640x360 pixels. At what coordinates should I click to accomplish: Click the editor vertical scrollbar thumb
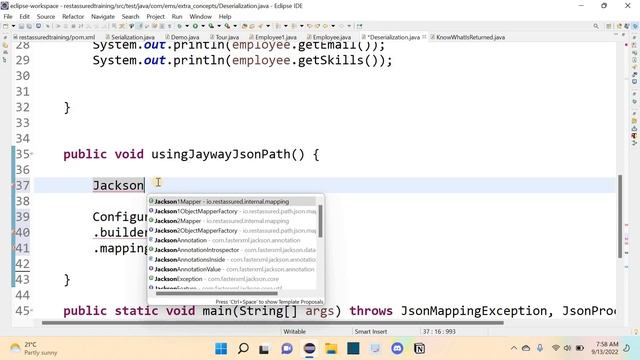pyautogui.click(x=620, y=216)
